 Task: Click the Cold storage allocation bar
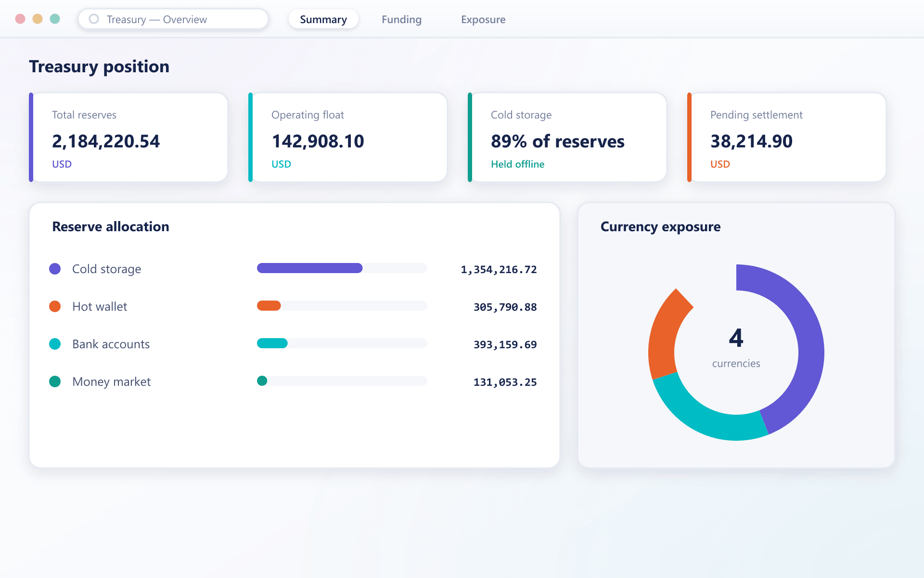tap(342, 268)
